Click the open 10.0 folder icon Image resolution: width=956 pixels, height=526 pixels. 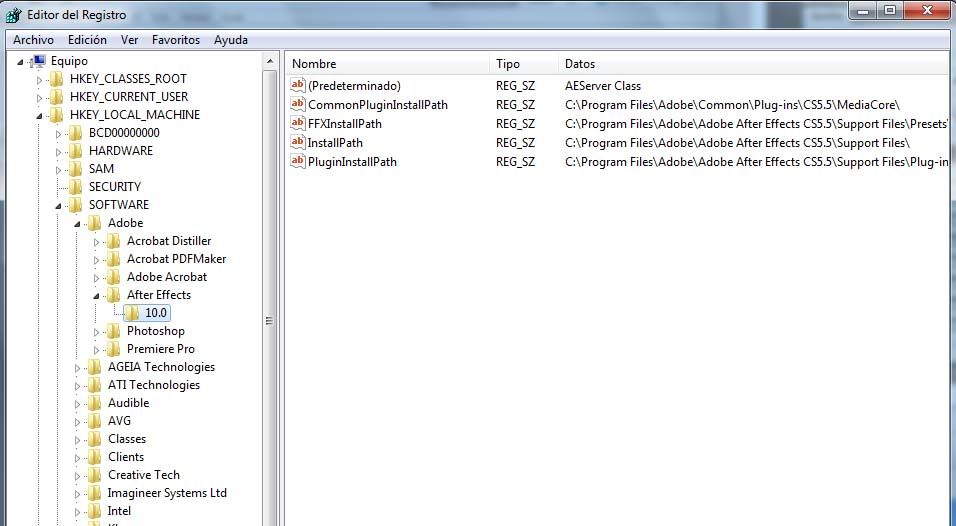point(132,313)
